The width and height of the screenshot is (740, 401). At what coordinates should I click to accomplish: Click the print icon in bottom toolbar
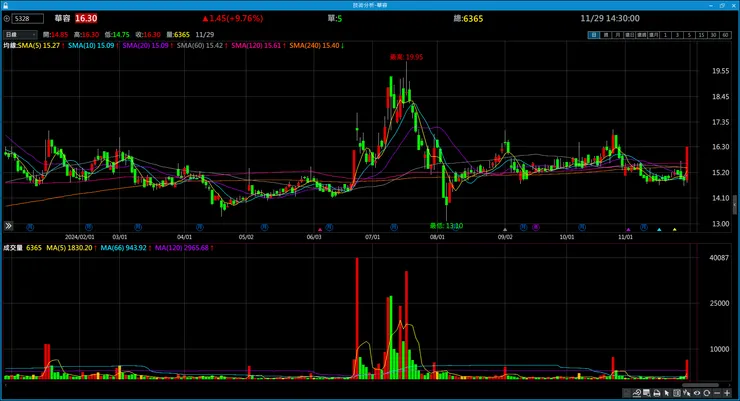pyautogui.click(x=656, y=393)
